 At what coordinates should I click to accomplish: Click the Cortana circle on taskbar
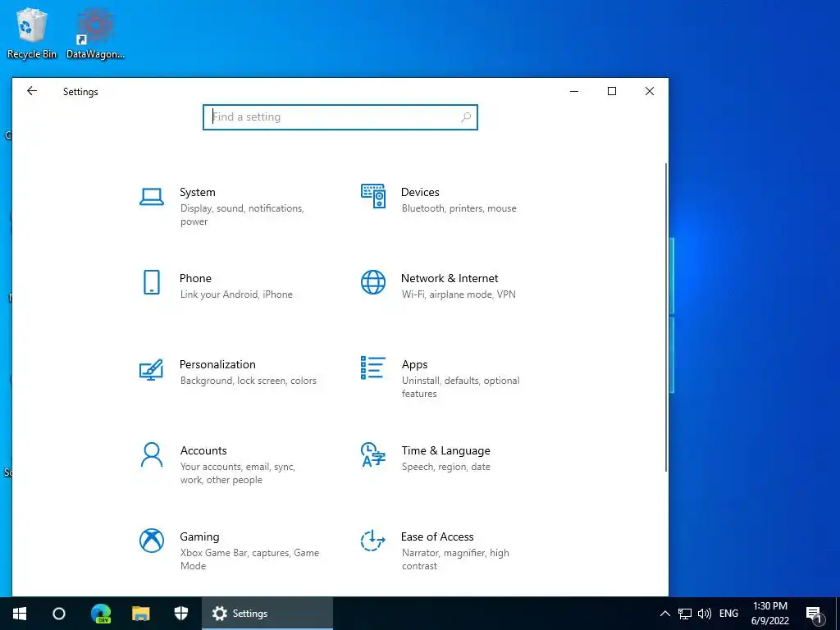point(59,614)
